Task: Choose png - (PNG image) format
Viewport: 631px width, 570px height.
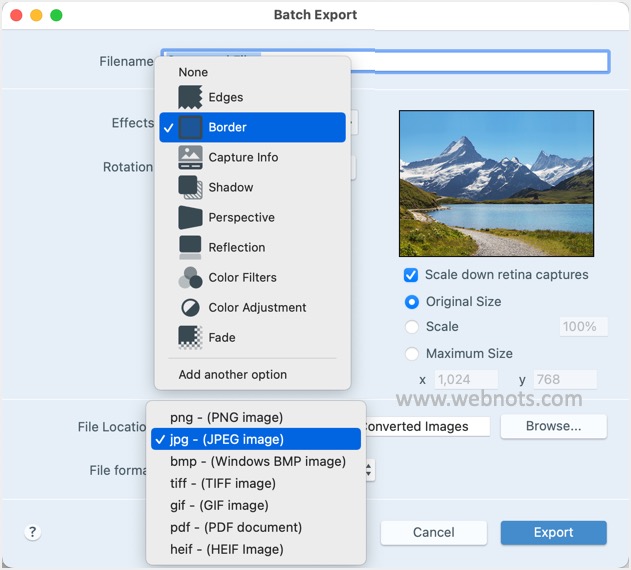Action: (226, 417)
